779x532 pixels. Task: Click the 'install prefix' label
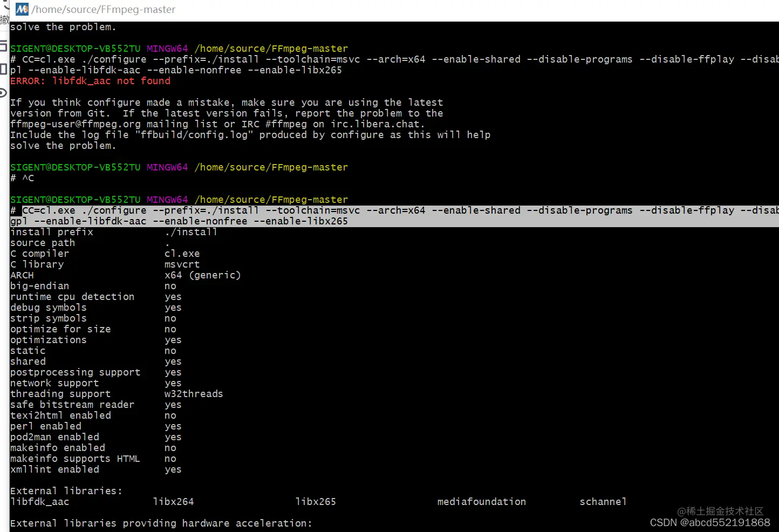[52, 232]
